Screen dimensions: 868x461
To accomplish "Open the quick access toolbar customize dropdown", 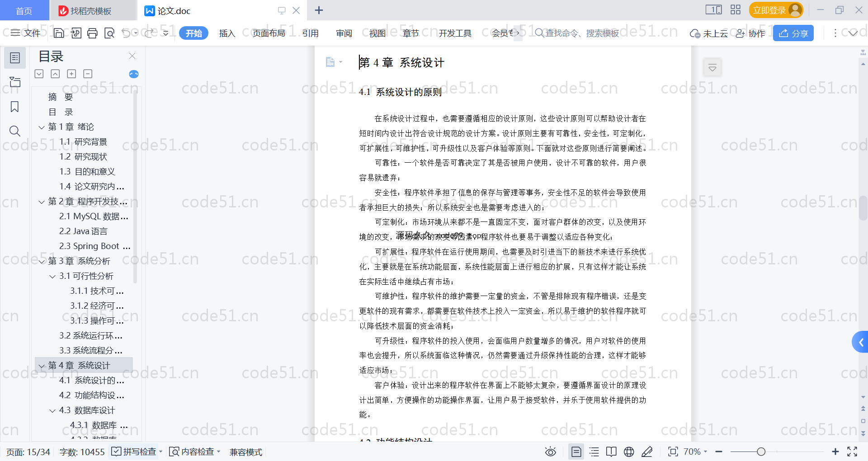I will pyautogui.click(x=165, y=33).
